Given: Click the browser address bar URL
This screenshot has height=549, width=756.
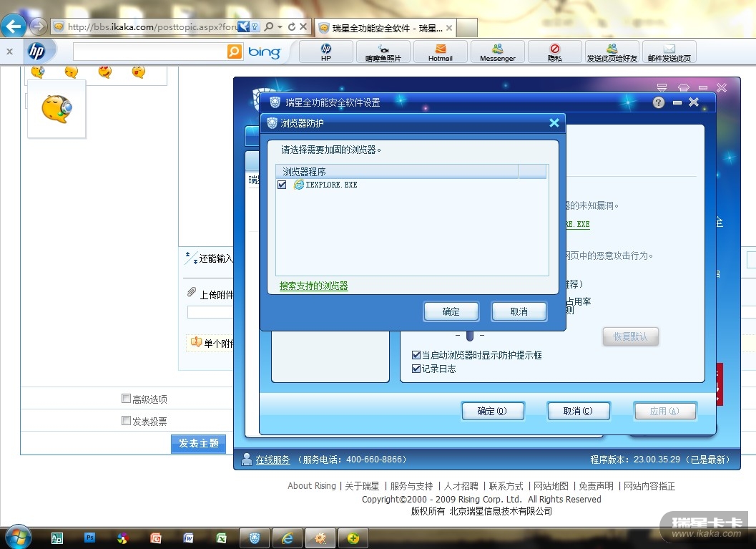Looking at the screenshot, I should [152, 26].
